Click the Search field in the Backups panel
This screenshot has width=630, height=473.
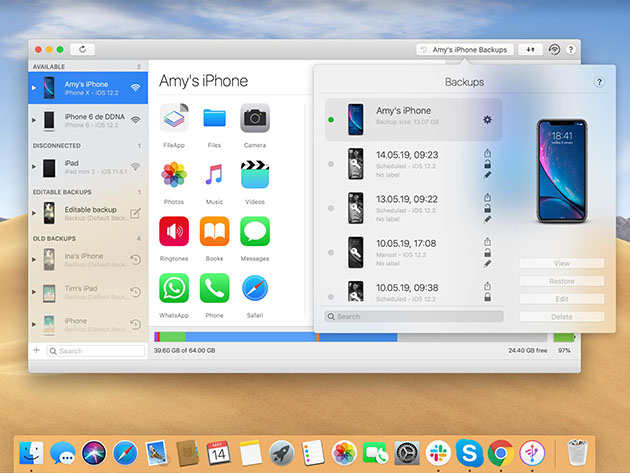pos(414,316)
